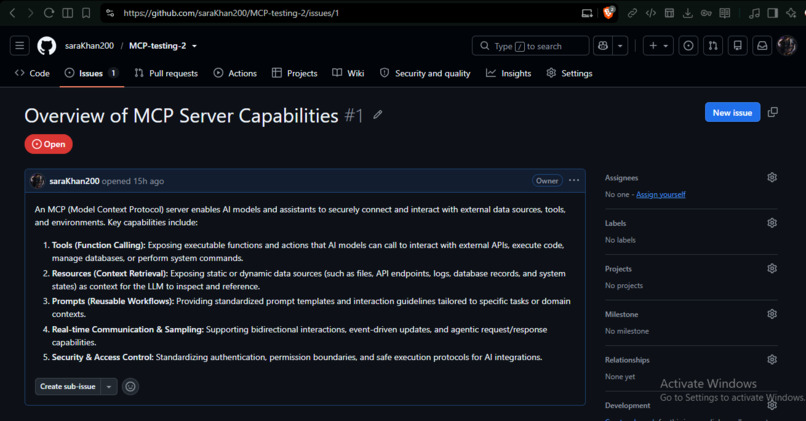This screenshot has width=806, height=421.
Task: Open the user avatar profile menu
Action: pyautogui.click(x=786, y=46)
